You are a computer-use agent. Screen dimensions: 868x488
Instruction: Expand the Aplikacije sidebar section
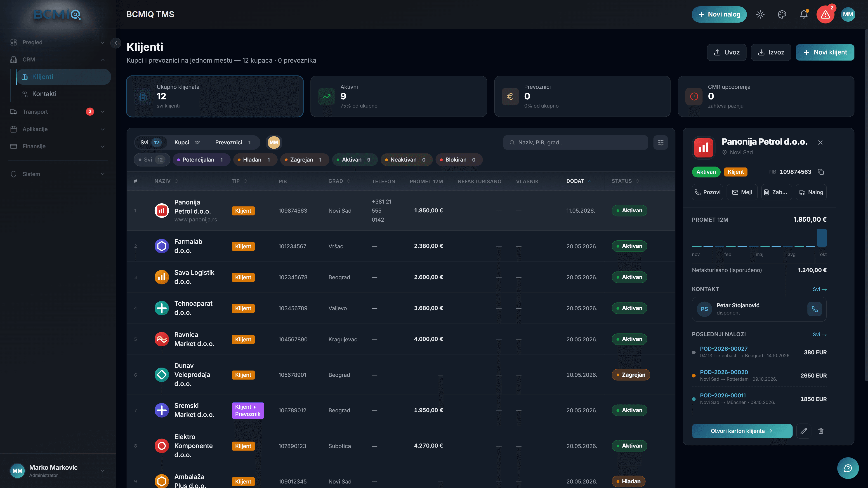[58, 129]
